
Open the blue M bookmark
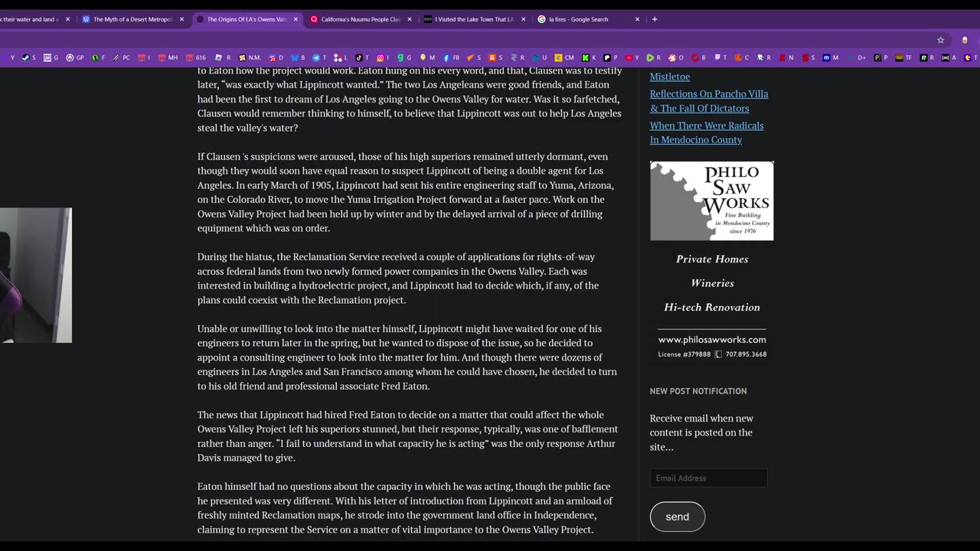point(831,57)
